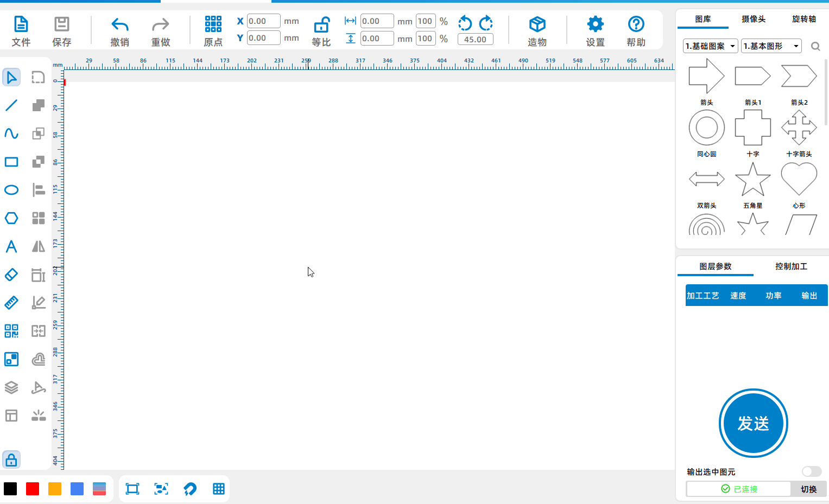Screen dimensions: 829x504
Task: Pick the blue-red gradient swatch
Action: coord(99,489)
